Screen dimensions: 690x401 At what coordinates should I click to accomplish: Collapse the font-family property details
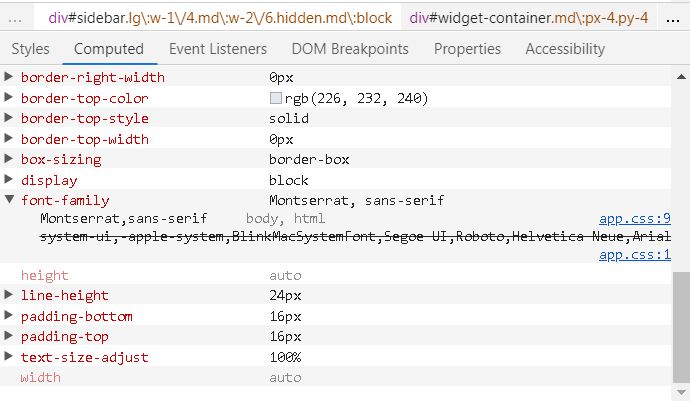pos(9,199)
